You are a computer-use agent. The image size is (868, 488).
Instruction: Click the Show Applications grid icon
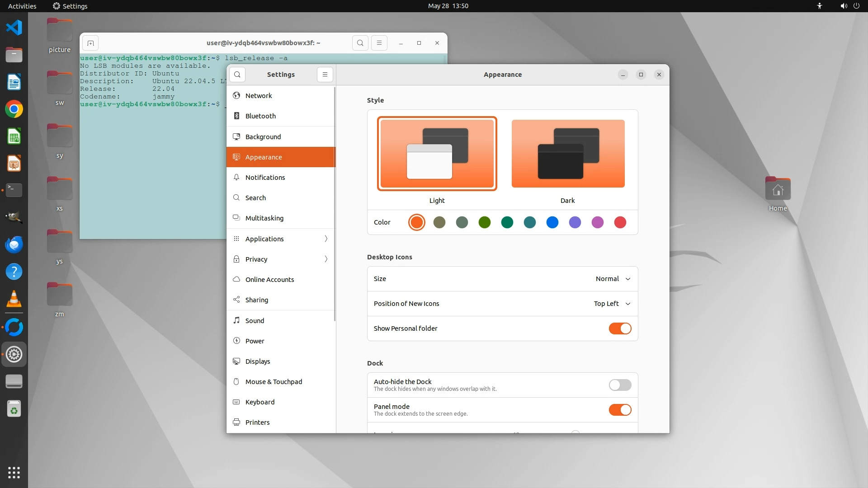coord(14,473)
